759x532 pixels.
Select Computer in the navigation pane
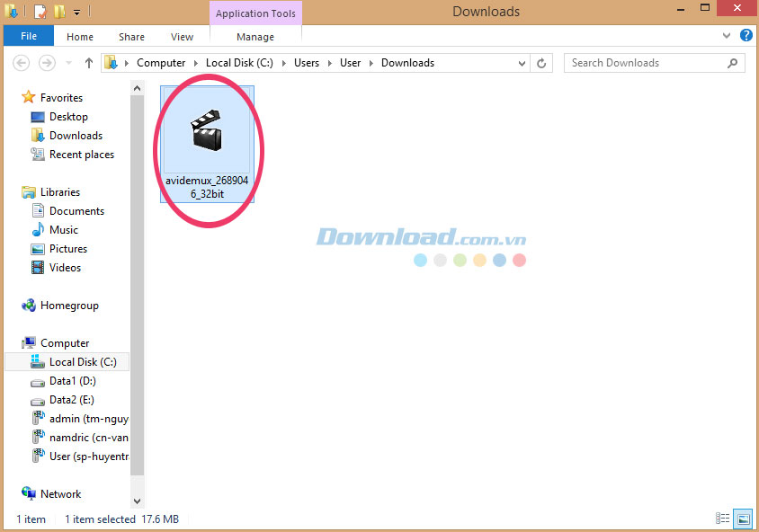point(65,343)
